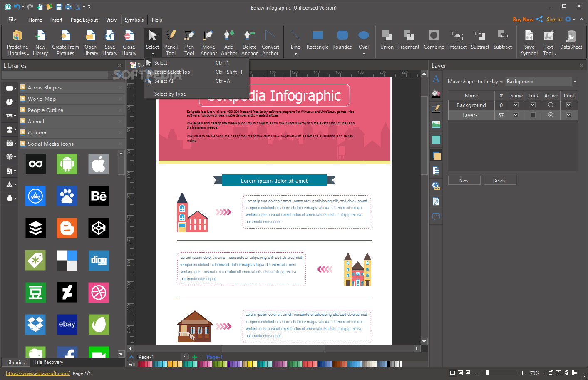The height and width of the screenshot is (380, 588).
Task: Open the zoom percentage dropdown at 70%
Action: point(544,373)
